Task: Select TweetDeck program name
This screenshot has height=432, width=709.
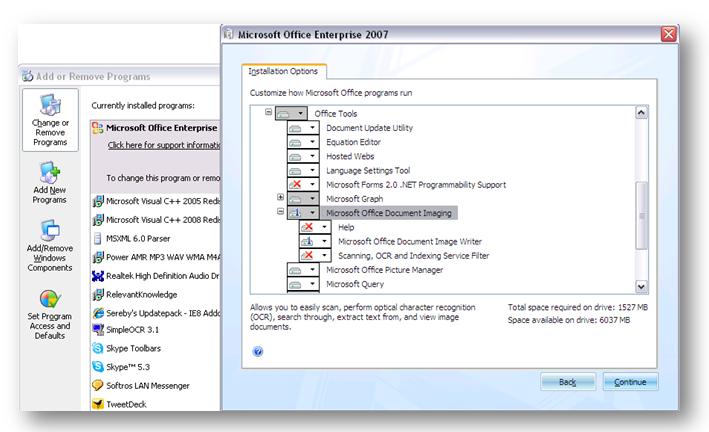Action: [126, 404]
